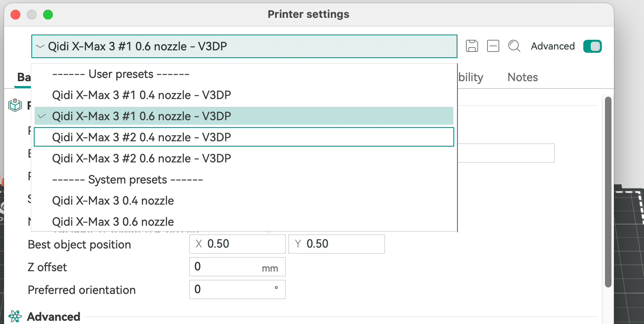The height and width of the screenshot is (324, 644).
Task: Select system preset Qidi X-Max 3 0.6 nozzle
Action: pos(113,222)
